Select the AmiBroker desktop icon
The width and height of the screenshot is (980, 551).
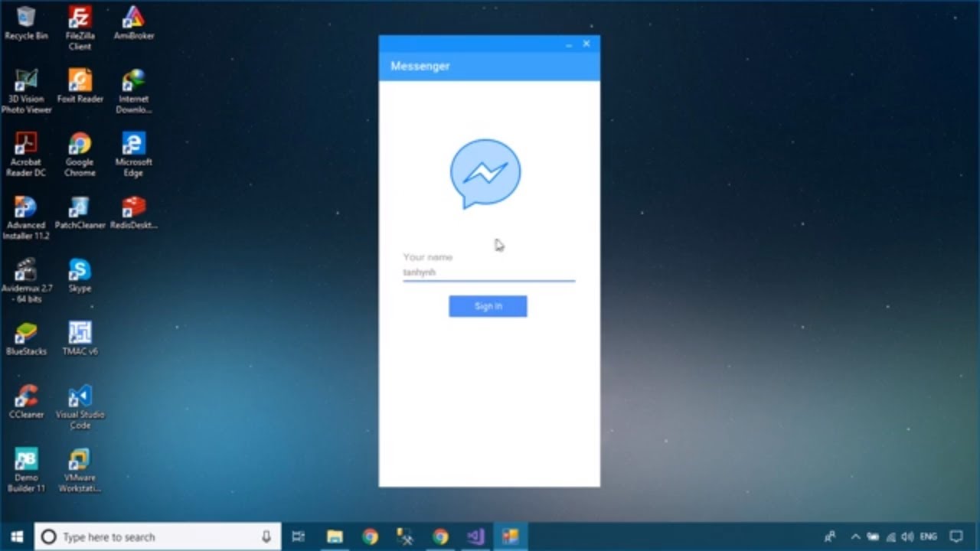[133, 23]
